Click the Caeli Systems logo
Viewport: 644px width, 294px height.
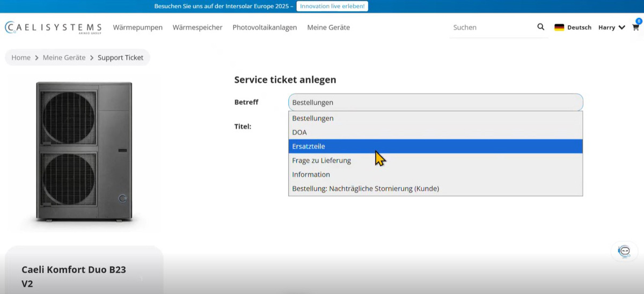[x=53, y=27]
